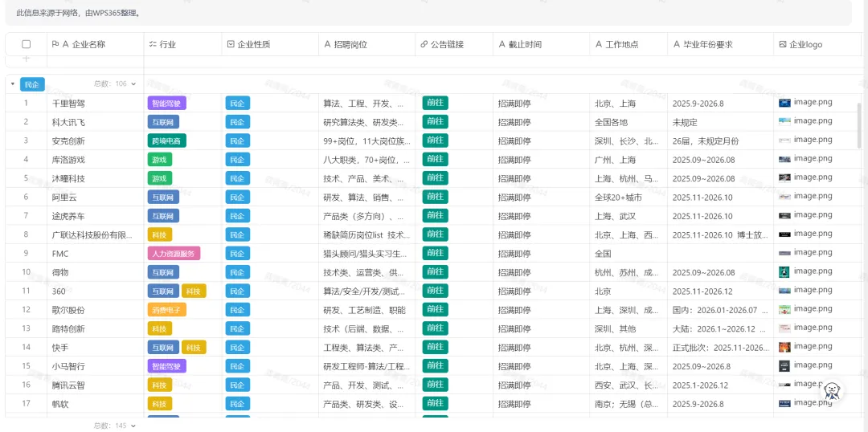This screenshot has width=868, height=432.
Task: Open 前往 link for 科大讯飞
Action: (x=435, y=122)
